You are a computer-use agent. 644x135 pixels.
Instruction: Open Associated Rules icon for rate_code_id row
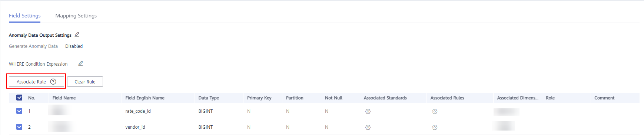click(435, 111)
